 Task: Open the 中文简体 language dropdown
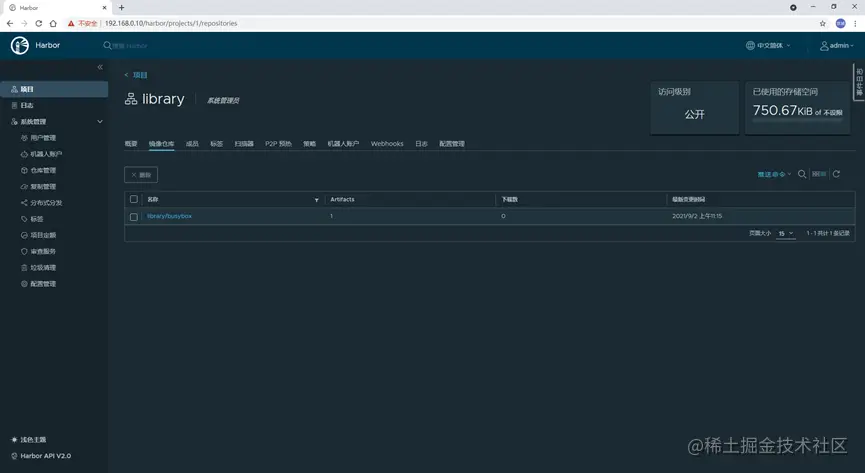click(x=768, y=45)
